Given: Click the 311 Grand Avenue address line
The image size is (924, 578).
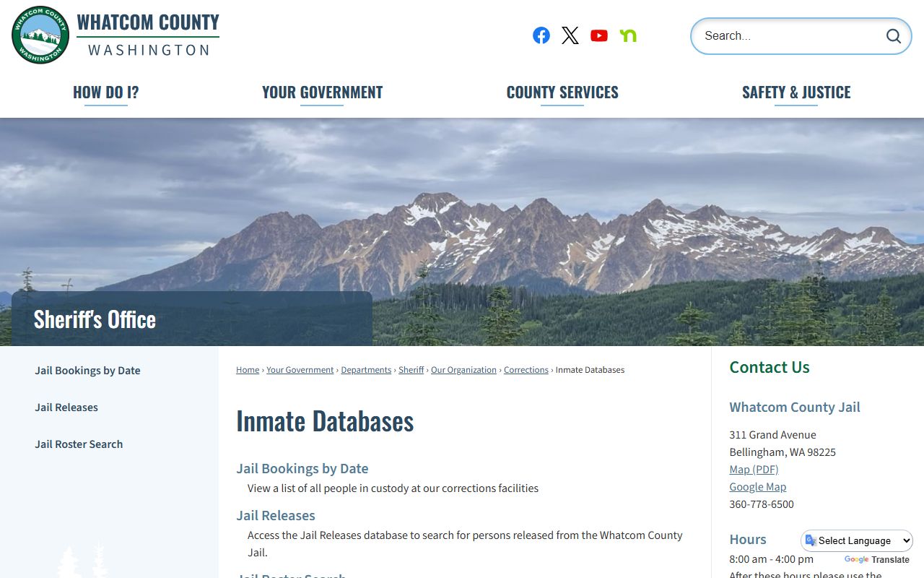Looking at the screenshot, I should [772, 435].
